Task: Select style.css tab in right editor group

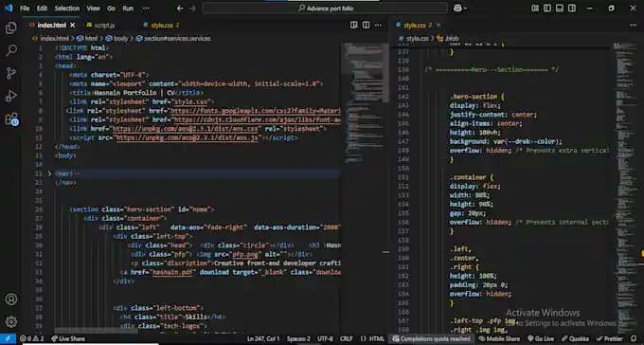Action: [x=414, y=25]
